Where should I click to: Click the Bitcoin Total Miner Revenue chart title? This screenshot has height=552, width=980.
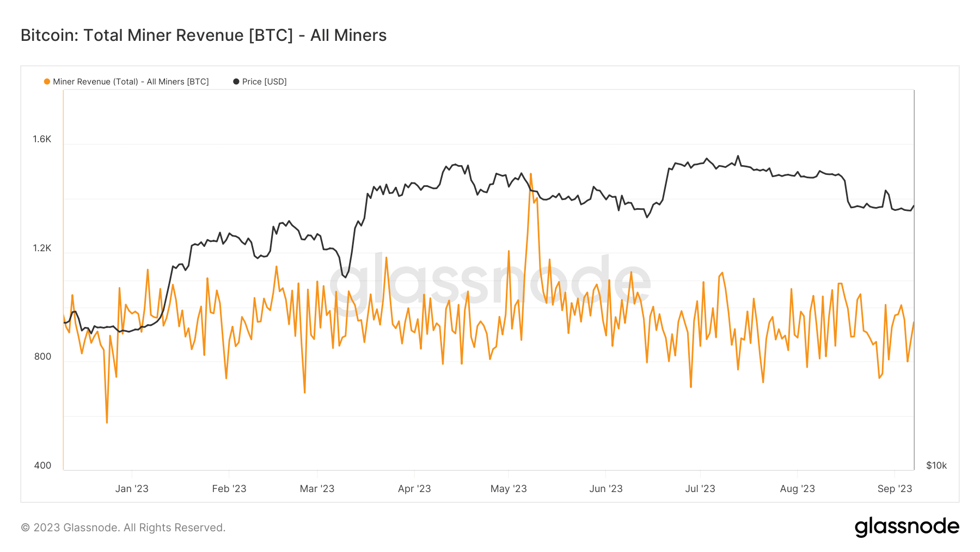[204, 35]
